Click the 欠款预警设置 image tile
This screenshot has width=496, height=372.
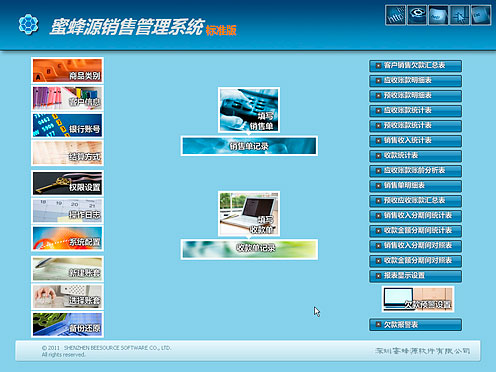(418, 299)
